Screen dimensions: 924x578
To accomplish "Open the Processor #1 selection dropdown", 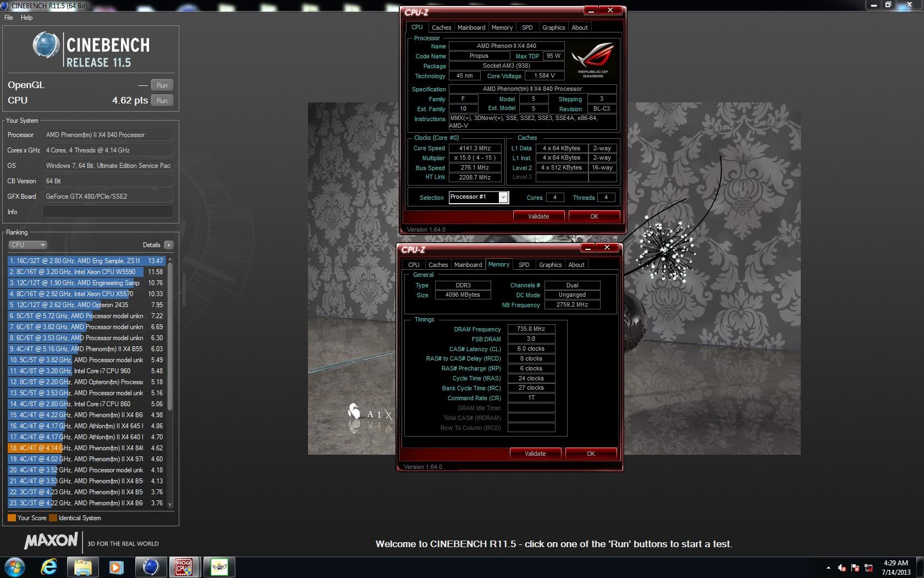I will click(x=479, y=197).
